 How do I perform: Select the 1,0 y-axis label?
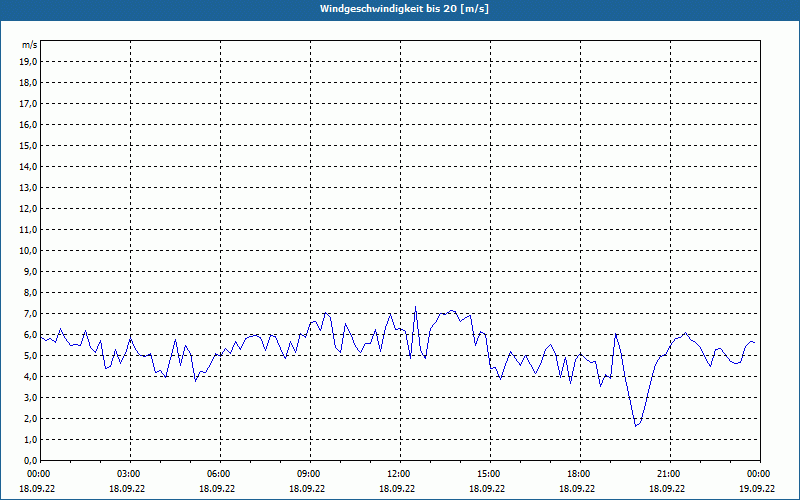30,439
